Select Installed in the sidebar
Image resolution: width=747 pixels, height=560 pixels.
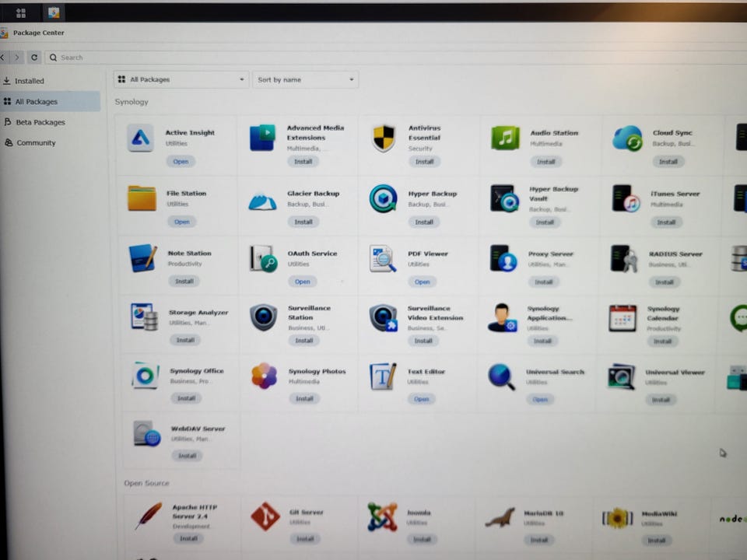[29, 81]
